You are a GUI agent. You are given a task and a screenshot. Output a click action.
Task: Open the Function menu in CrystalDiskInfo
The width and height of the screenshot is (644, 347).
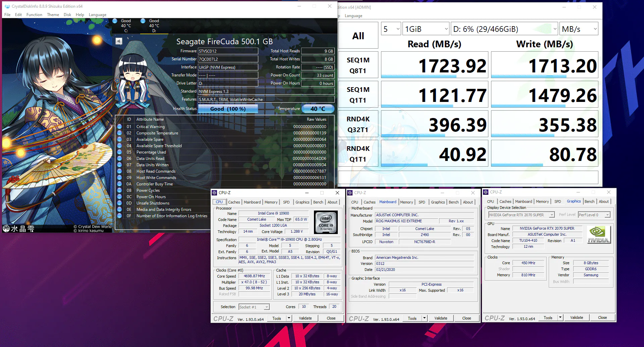point(34,15)
